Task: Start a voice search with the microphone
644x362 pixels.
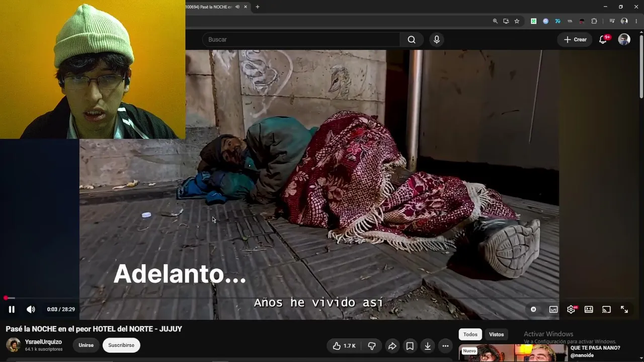Action: tap(437, 40)
